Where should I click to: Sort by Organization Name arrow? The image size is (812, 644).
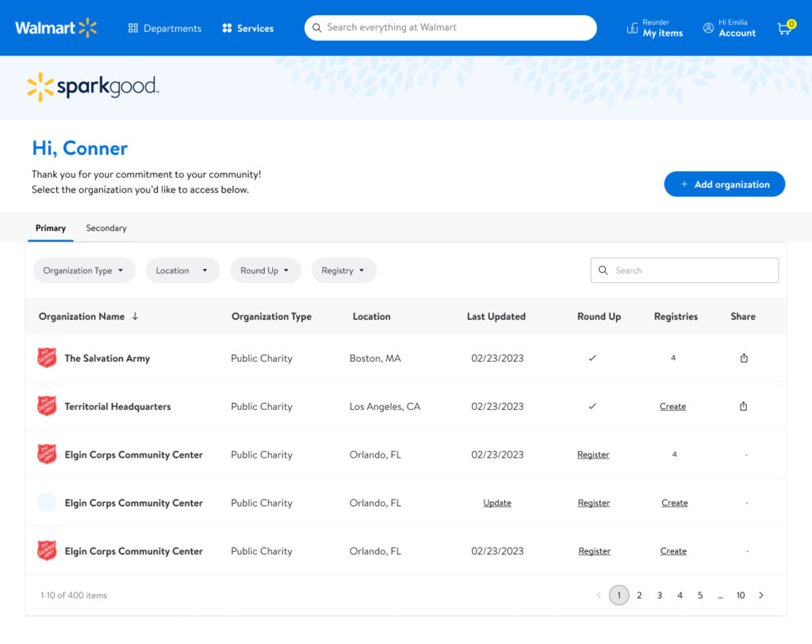[x=136, y=316]
